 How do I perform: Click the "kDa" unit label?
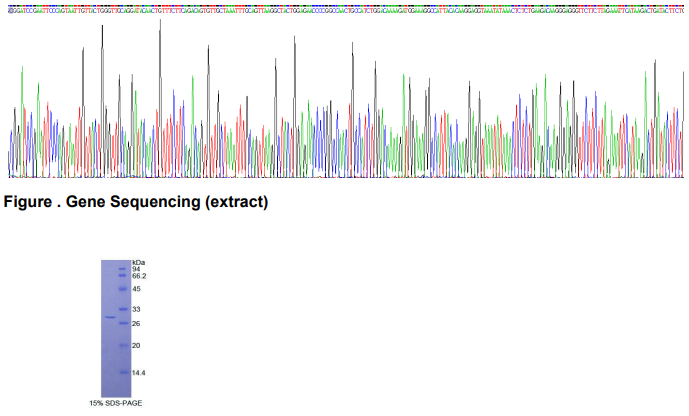point(139,262)
